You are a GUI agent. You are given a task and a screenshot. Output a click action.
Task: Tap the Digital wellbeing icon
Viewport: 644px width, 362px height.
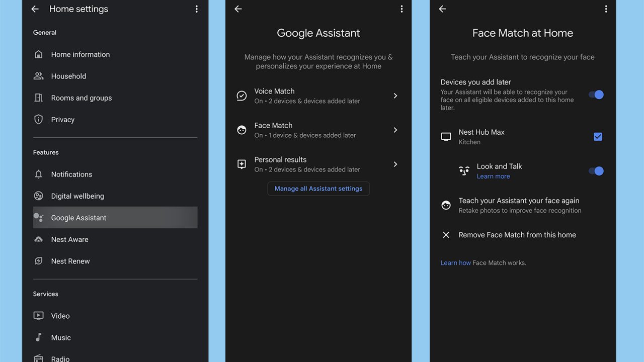pos(38,196)
